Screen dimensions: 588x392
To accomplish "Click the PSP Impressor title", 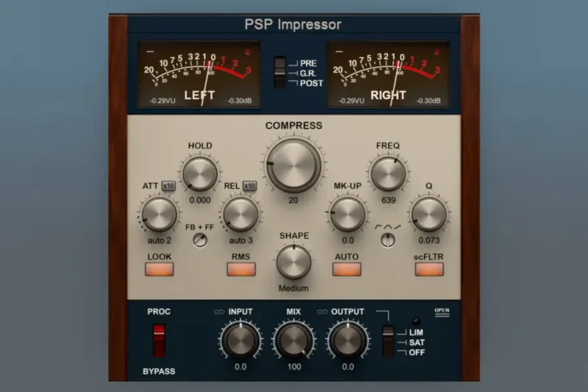I will point(293,24).
